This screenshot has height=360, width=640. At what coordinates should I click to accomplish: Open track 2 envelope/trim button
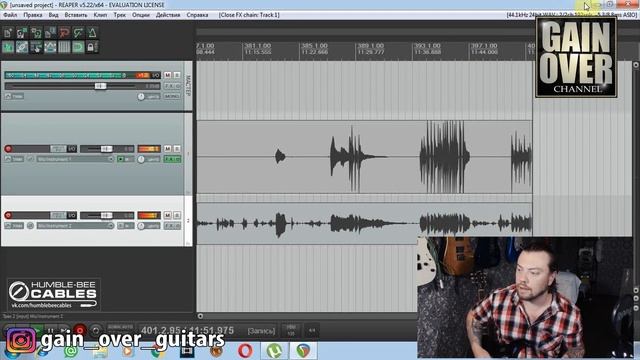pyautogui.click(x=14, y=225)
